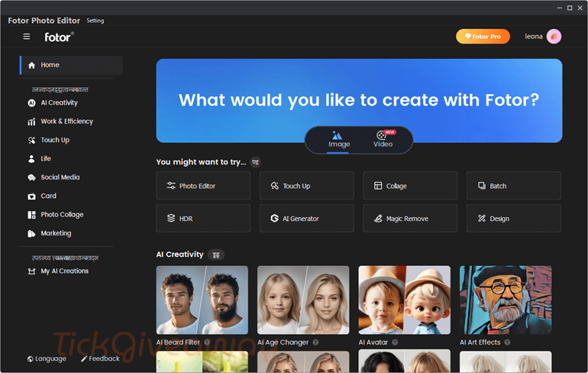Viewport: 588px width, 373px height.
Task: Click the AI Creativity sidebar icon
Action: point(31,103)
